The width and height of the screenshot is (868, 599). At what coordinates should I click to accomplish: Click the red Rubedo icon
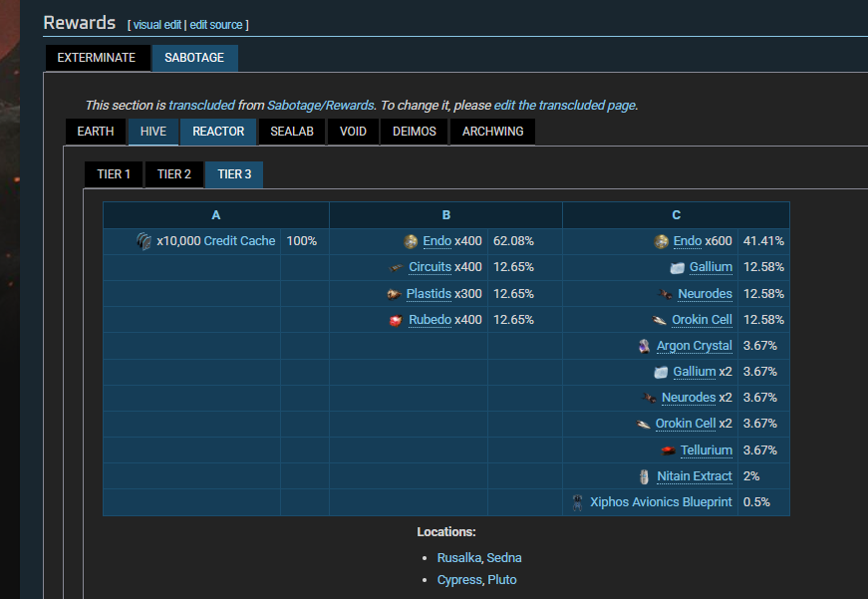click(396, 320)
